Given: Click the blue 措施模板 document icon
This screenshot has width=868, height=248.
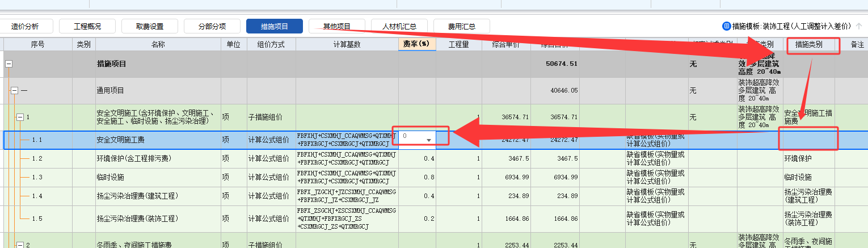Looking at the screenshot, I should click(x=726, y=26).
